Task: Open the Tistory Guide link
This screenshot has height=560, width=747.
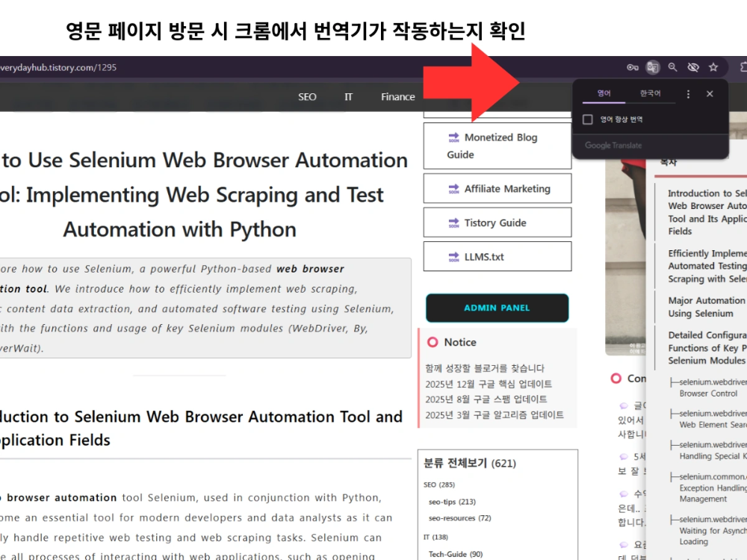Action: (x=495, y=223)
